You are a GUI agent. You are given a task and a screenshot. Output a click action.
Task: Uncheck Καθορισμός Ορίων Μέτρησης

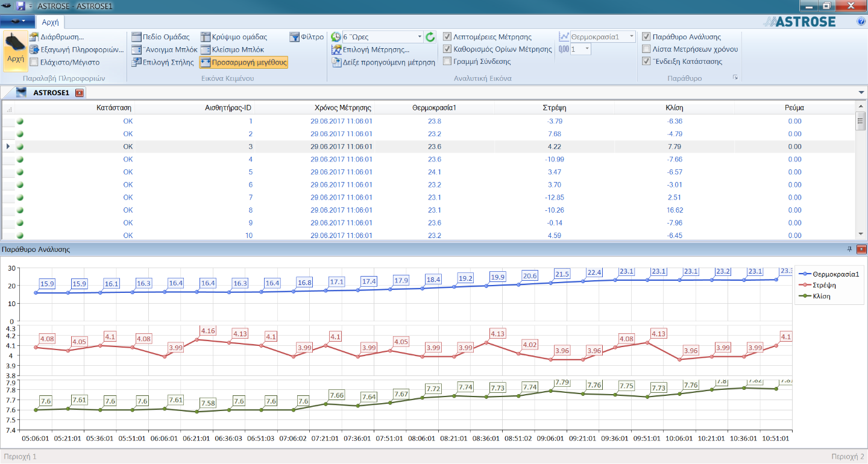click(x=447, y=49)
